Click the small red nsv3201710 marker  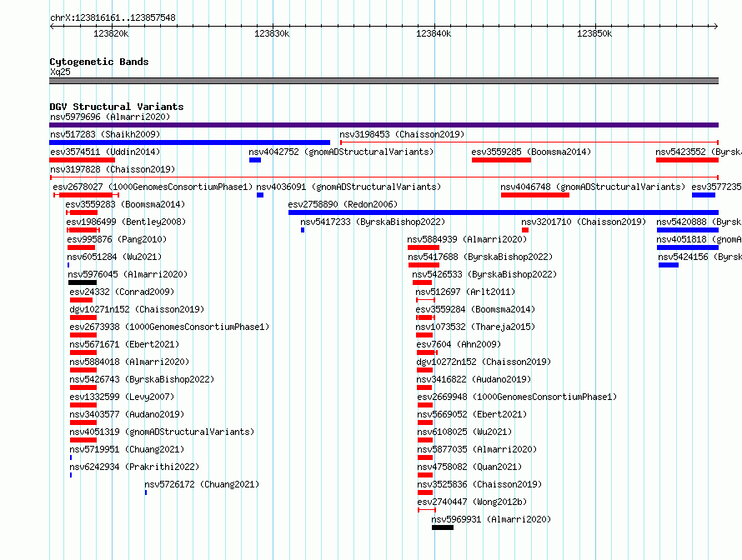tap(525, 230)
